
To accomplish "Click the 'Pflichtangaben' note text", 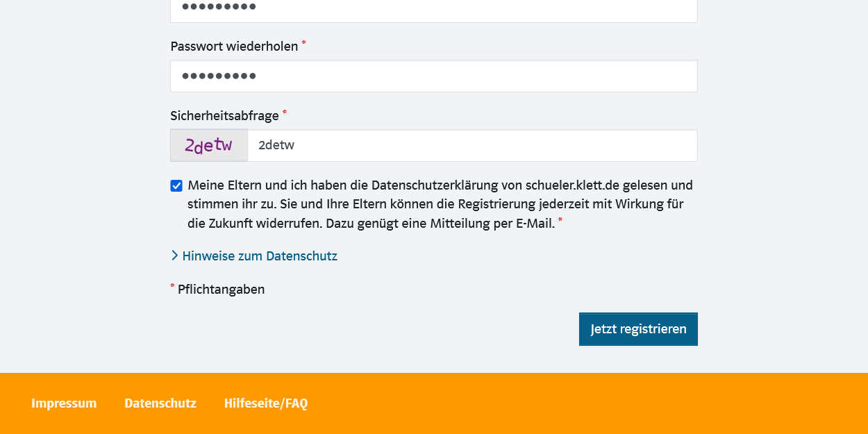I will [221, 290].
